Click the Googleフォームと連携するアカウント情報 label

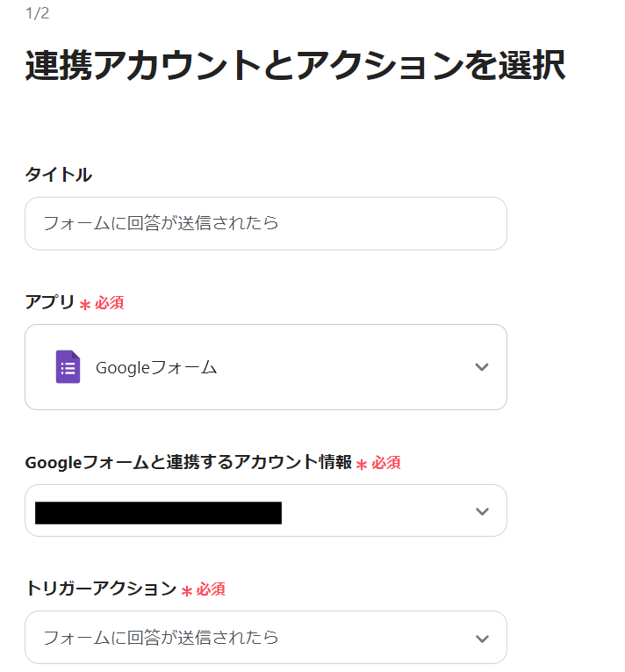coord(188,463)
